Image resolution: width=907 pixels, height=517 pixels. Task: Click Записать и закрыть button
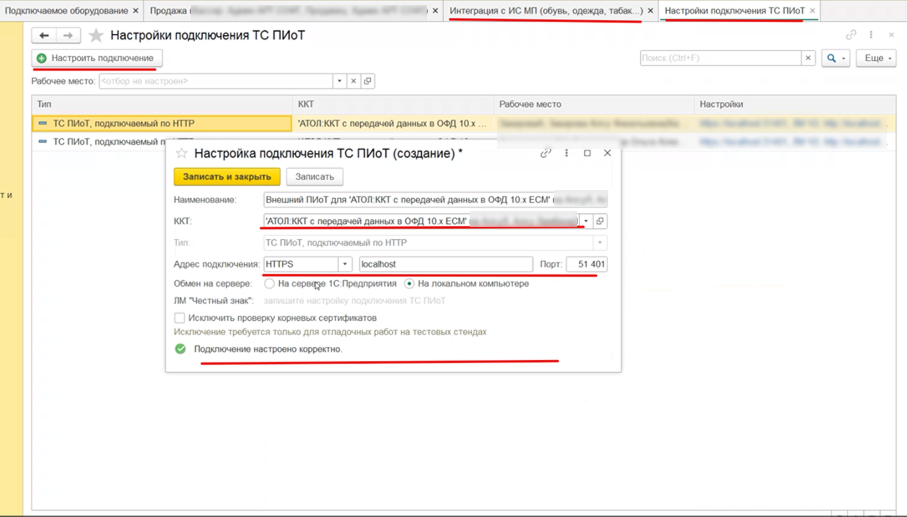point(227,177)
